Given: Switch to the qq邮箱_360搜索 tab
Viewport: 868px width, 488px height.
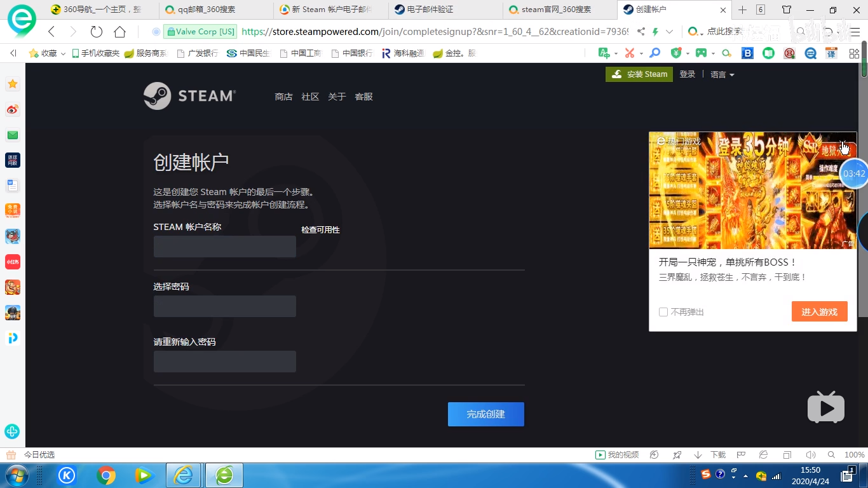Looking at the screenshot, I should 217,10.
